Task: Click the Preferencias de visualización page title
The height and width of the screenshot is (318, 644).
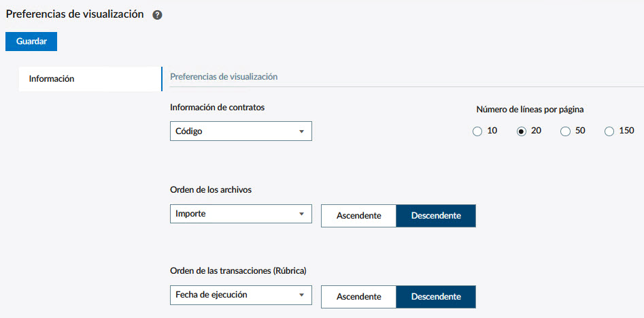Action: [x=75, y=14]
